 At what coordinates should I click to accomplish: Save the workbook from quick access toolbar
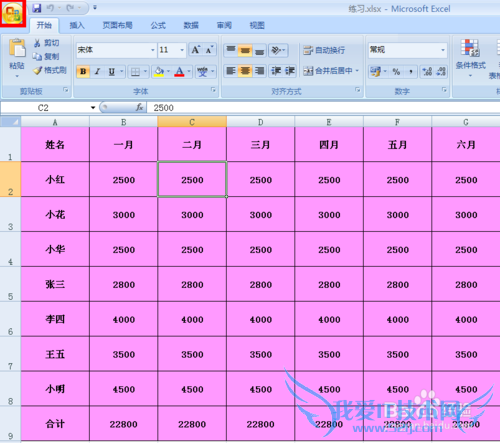click(x=37, y=8)
